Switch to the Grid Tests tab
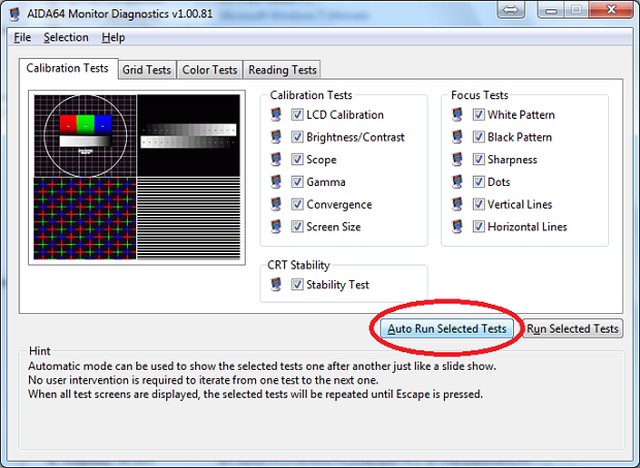 pos(146,70)
